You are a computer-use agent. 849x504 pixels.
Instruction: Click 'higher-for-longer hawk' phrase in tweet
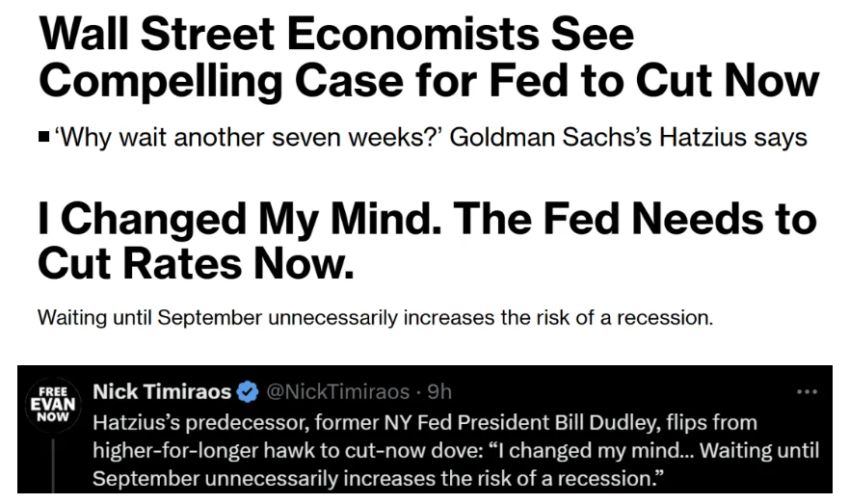[201, 450]
